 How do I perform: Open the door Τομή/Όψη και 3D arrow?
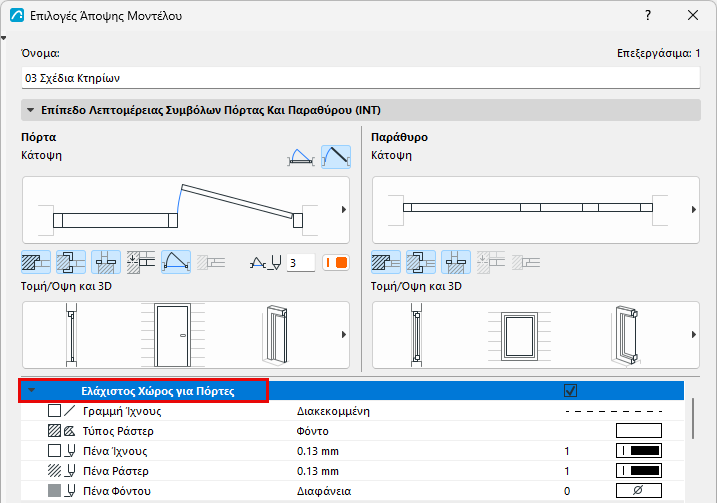pos(344,335)
